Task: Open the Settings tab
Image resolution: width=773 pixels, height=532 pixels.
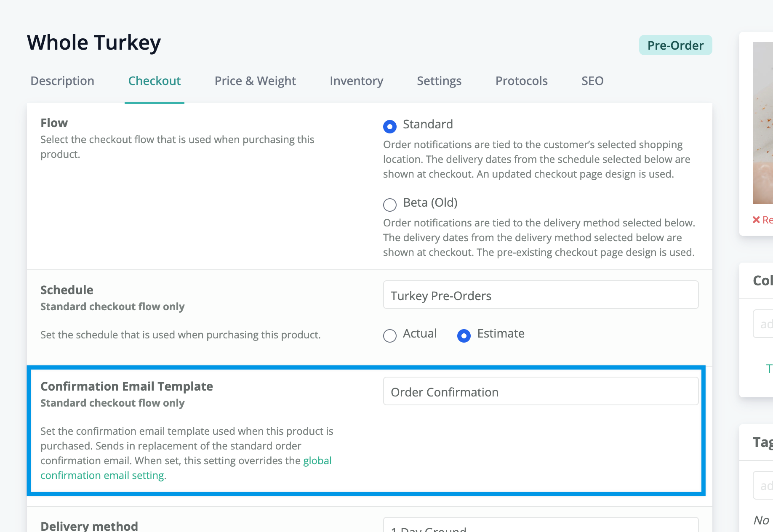Action: click(439, 81)
